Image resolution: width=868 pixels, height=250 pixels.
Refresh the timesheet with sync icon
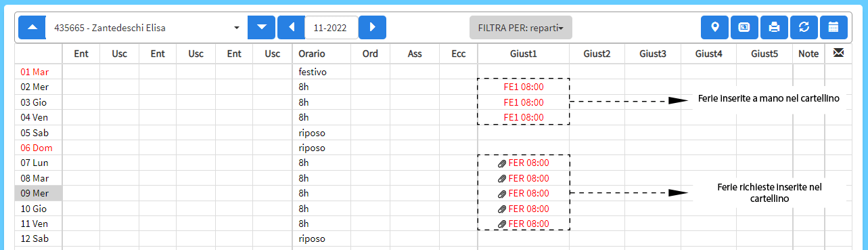804,28
